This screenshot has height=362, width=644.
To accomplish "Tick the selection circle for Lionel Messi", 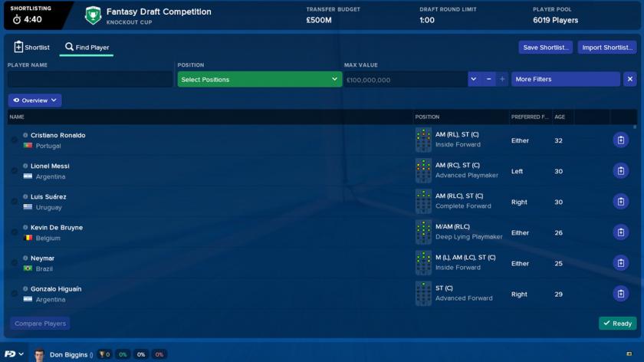I will coord(15,171).
